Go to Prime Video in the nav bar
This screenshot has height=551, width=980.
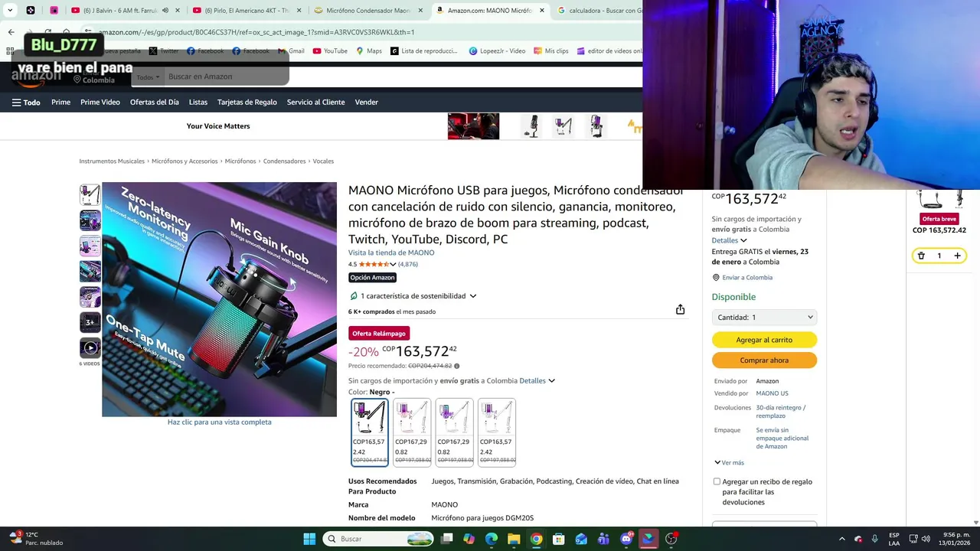point(100,102)
